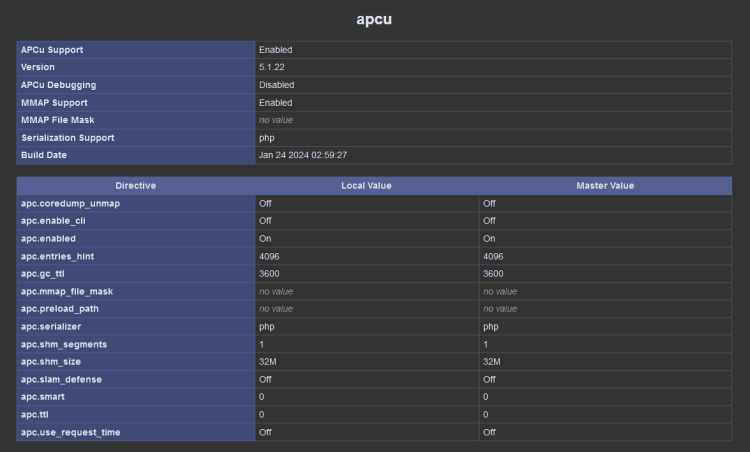Screen dimensions: 750x452
Task: Click the apc.use_request_time directive name
Action: 71,432
